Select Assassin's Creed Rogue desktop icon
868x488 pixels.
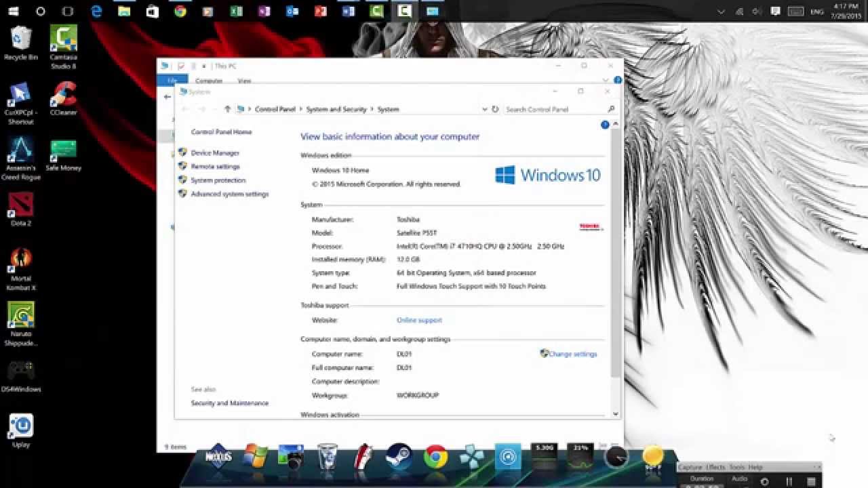(x=21, y=159)
